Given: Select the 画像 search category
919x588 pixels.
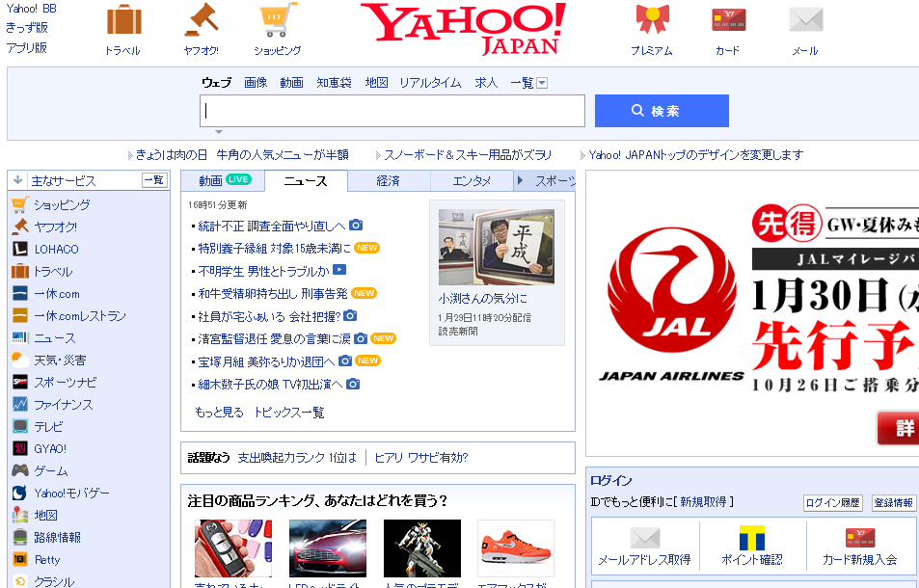Looking at the screenshot, I should 256,83.
